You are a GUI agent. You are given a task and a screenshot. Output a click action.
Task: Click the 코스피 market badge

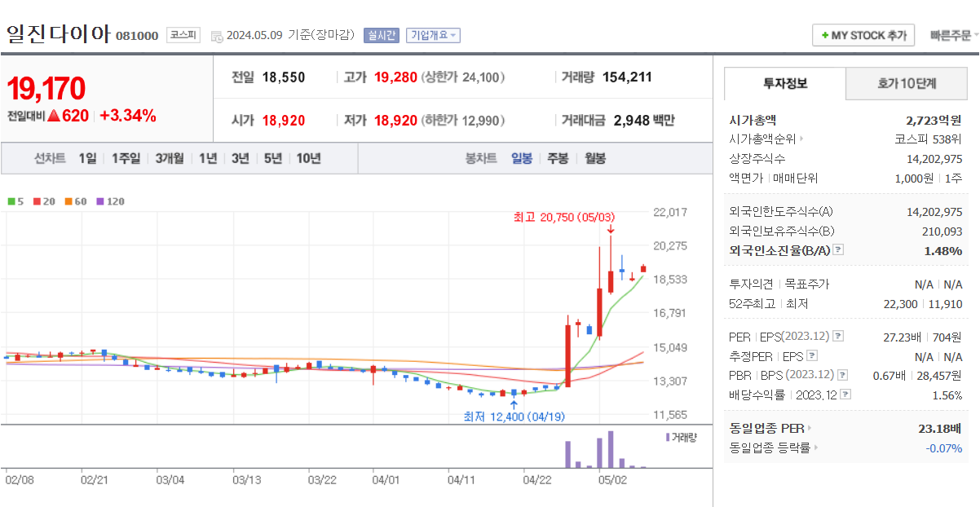point(183,35)
